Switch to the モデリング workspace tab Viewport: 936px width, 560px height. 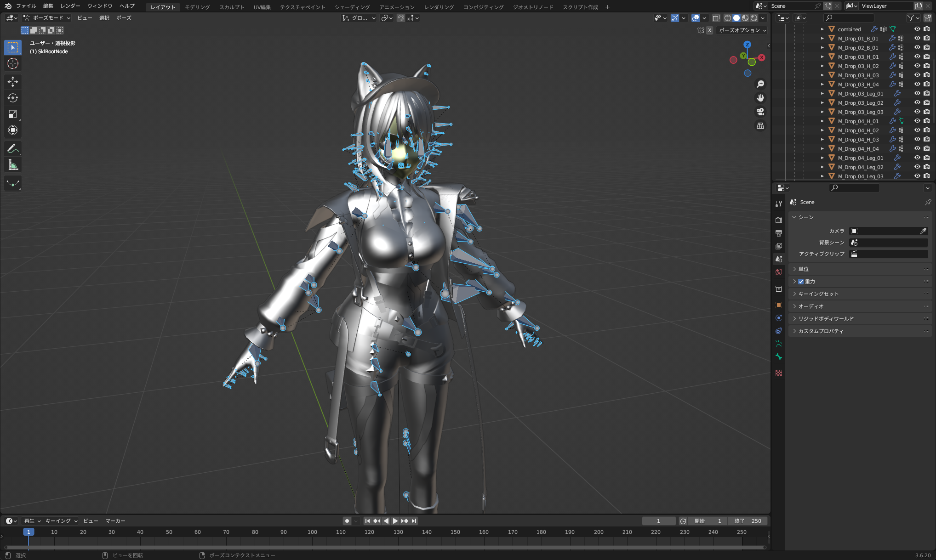(x=198, y=7)
